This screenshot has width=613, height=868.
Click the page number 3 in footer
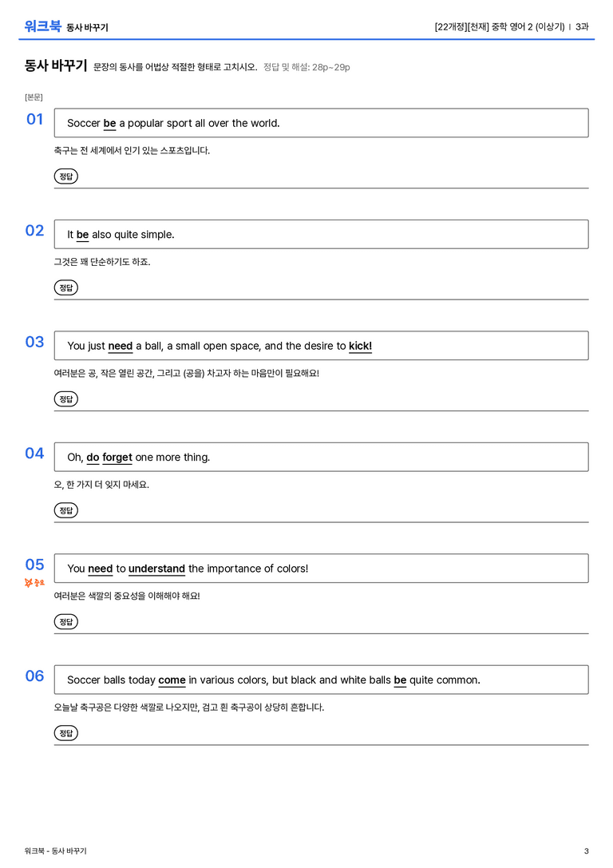pyautogui.click(x=587, y=851)
